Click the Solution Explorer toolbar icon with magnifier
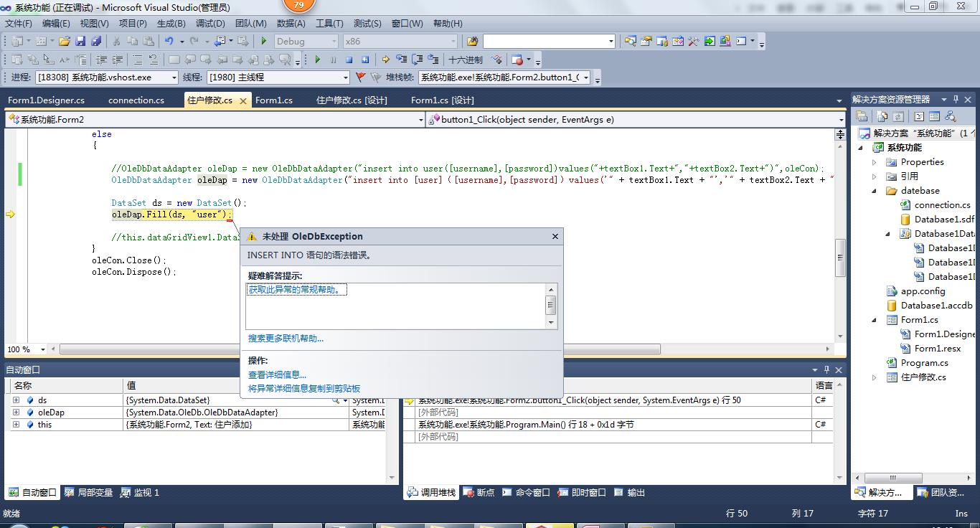980x528 pixels. point(631,42)
